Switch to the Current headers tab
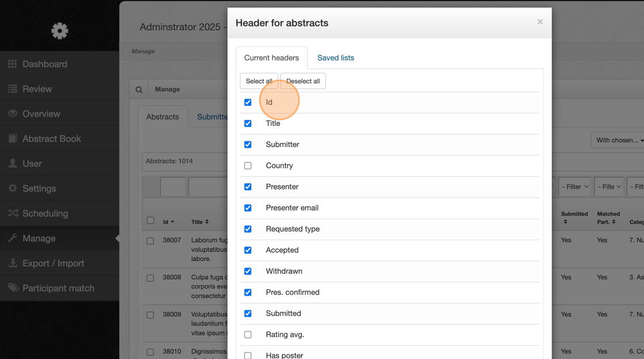Screen dimensions: 644x359 pyautogui.click(x=271, y=58)
